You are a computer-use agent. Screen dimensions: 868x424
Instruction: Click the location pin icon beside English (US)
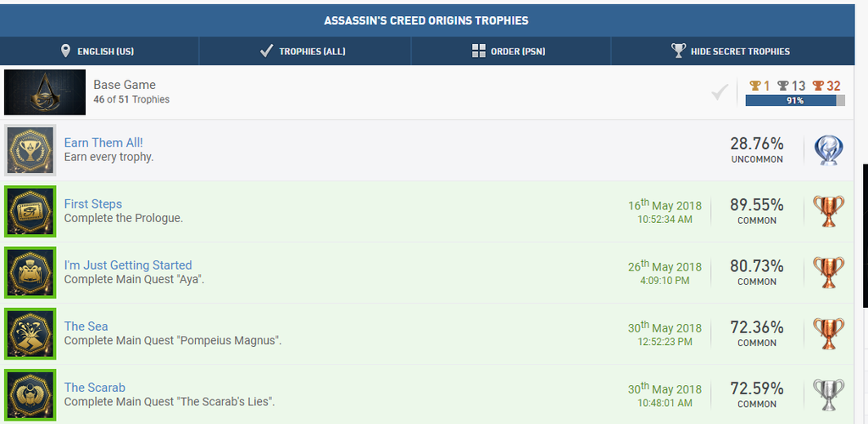65,52
